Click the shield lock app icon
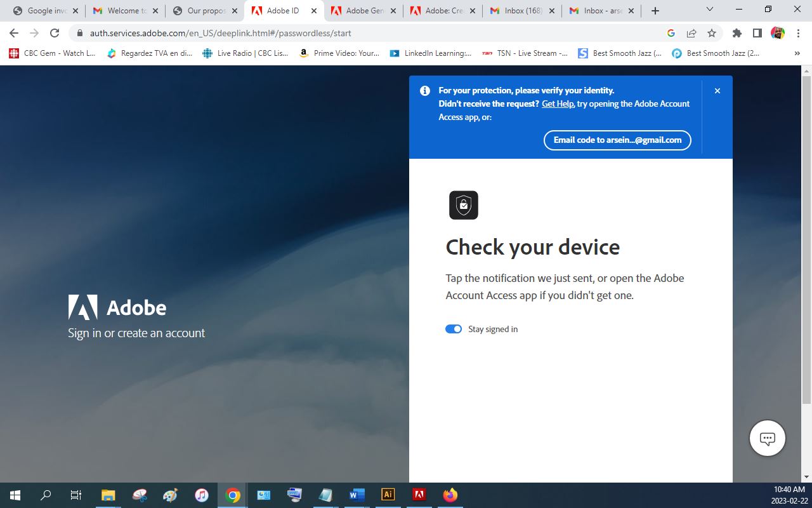 coord(464,205)
